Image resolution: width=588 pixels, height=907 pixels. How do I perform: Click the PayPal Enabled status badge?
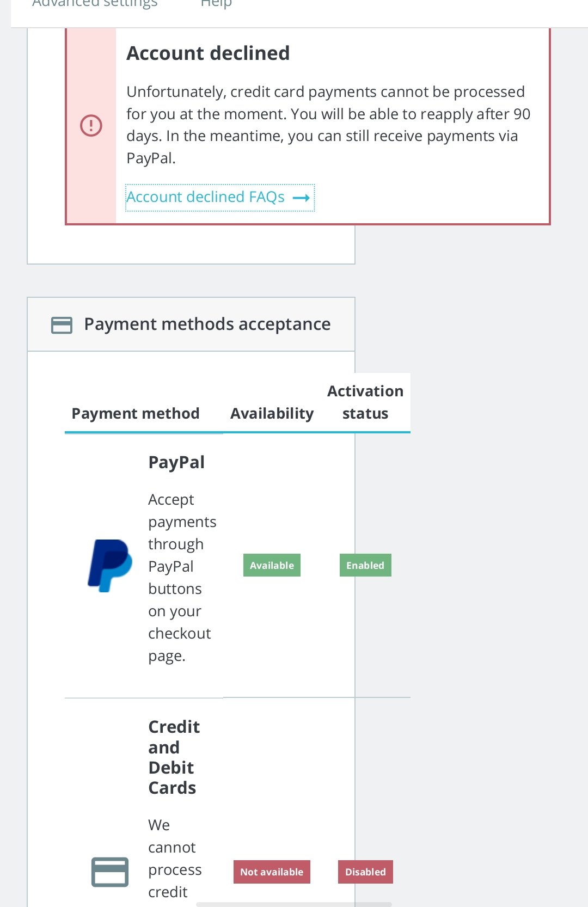coord(365,566)
